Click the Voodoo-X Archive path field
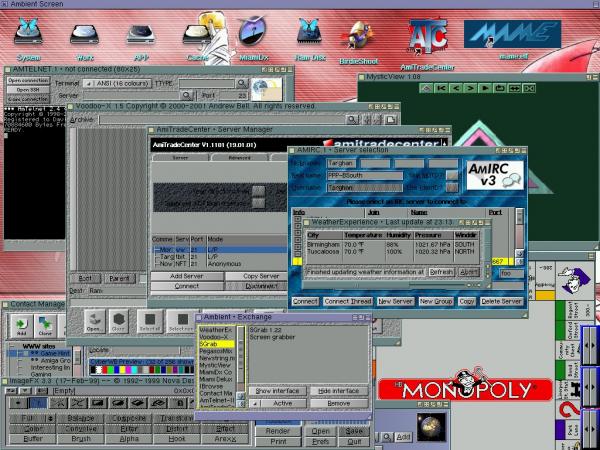The width and height of the screenshot is (600, 450). (222, 120)
